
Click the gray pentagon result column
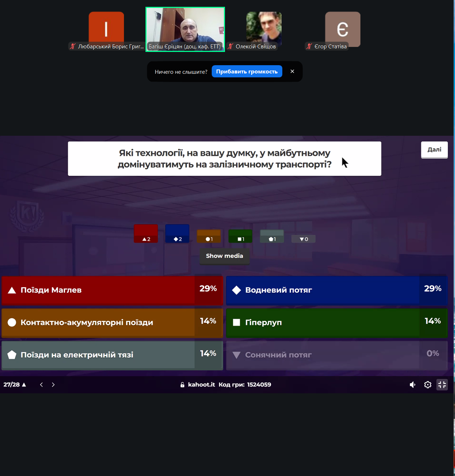pos(272,236)
